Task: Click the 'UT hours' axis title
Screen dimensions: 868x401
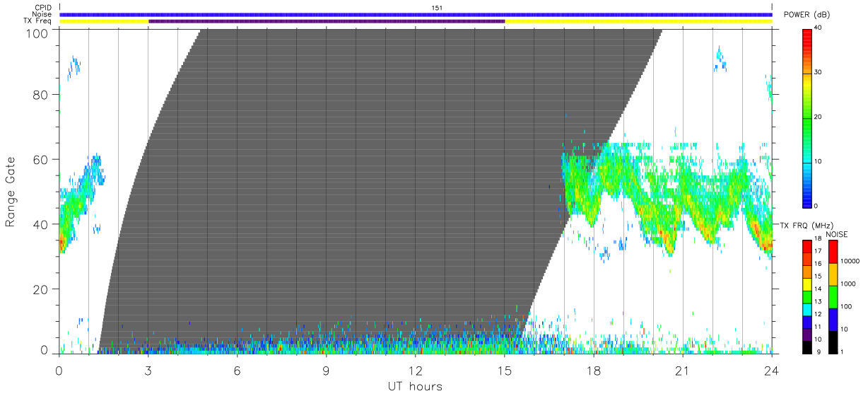Action: tap(415, 387)
